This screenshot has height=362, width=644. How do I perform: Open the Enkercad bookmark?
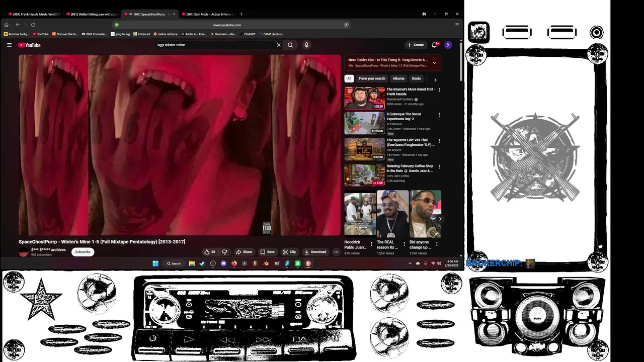click(141, 34)
